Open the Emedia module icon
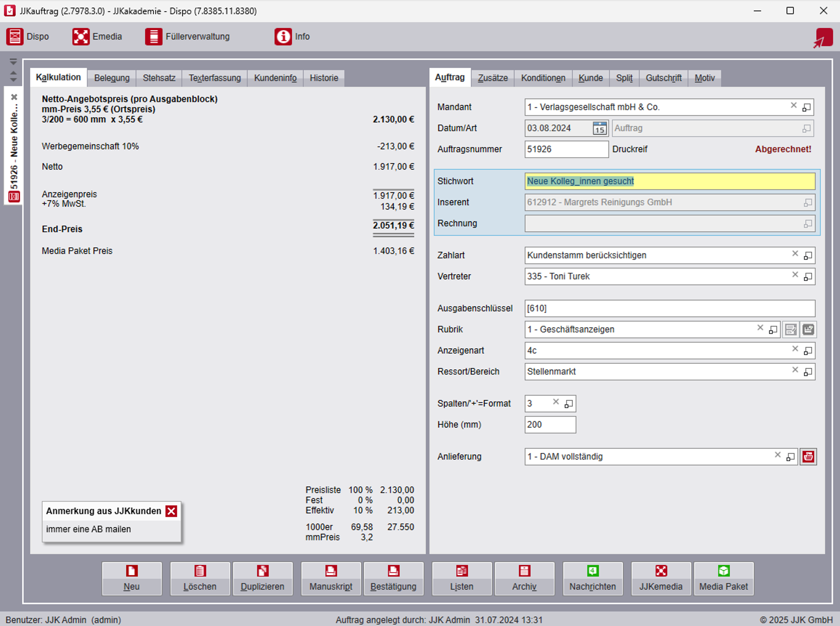This screenshot has height=626, width=840. pos(81,37)
